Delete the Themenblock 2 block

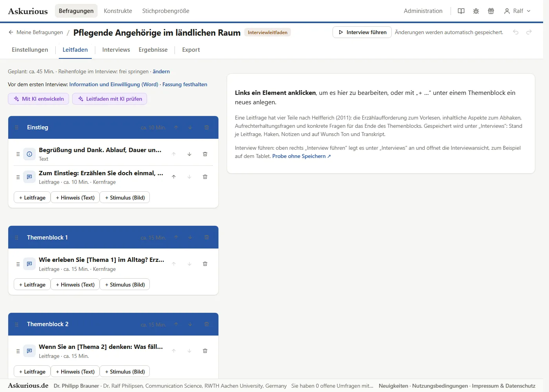207,324
